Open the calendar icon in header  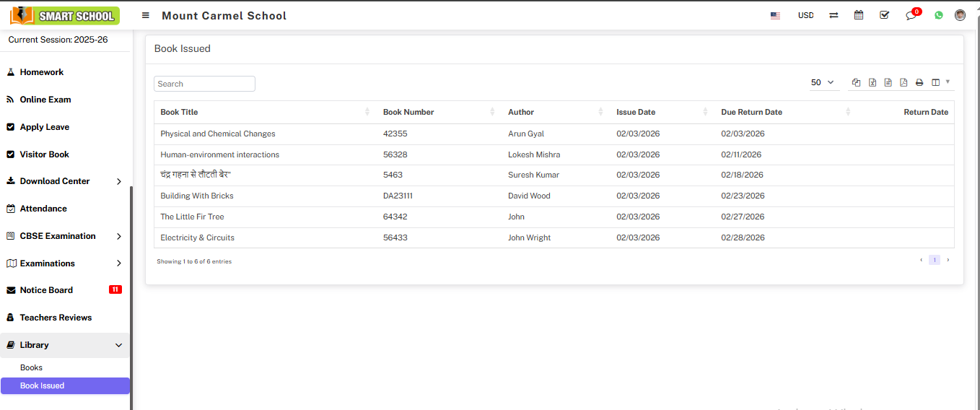[x=859, y=15]
